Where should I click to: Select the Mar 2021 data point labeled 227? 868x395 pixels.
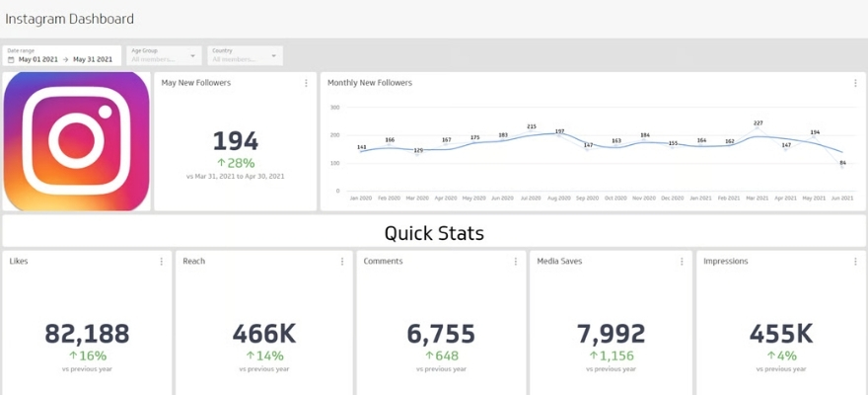[759, 128]
